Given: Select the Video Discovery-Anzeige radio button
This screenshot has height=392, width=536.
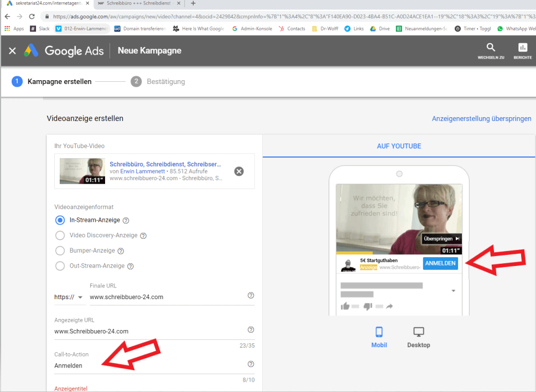Looking at the screenshot, I should pos(60,235).
